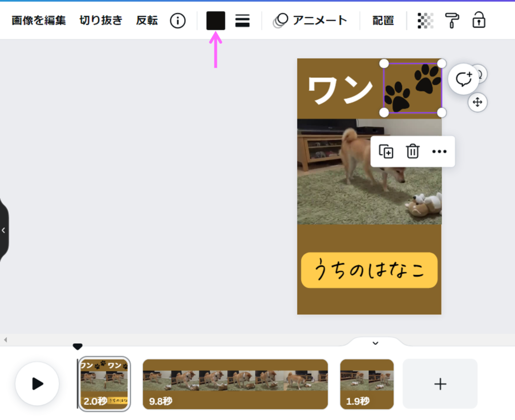Image resolution: width=515 pixels, height=420 pixels.
Task: Click the move handle icon beside canvas
Action: [477, 103]
